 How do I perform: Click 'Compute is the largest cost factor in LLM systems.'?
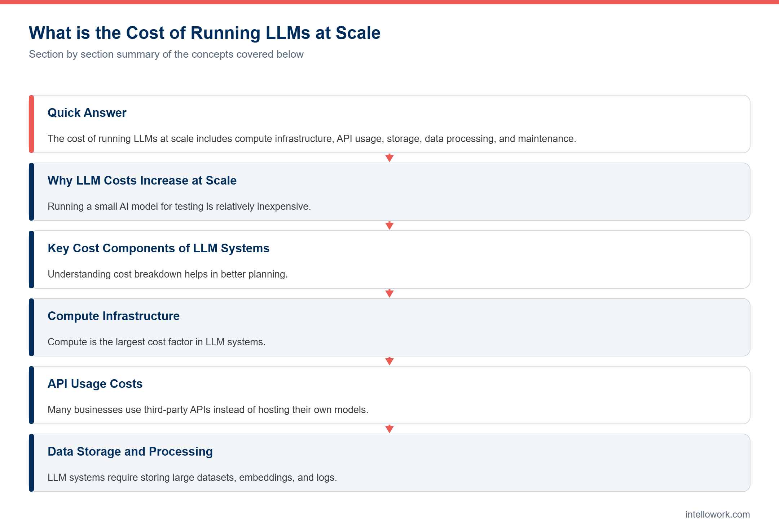coord(157,342)
